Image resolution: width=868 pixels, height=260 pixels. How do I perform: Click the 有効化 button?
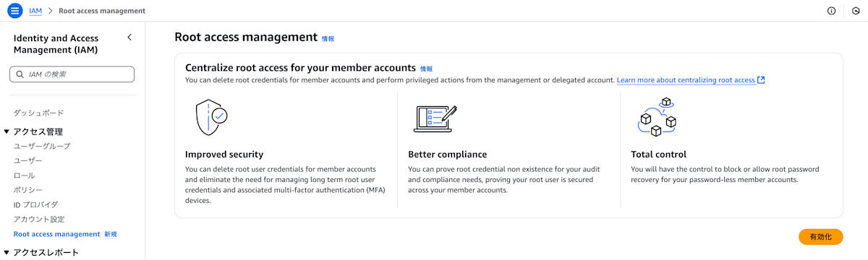(x=821, y=236)
